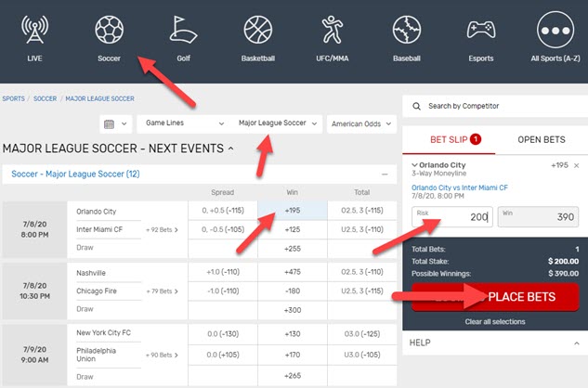Select Chicago Fire -180 win odds

click(x=294, y=291)
